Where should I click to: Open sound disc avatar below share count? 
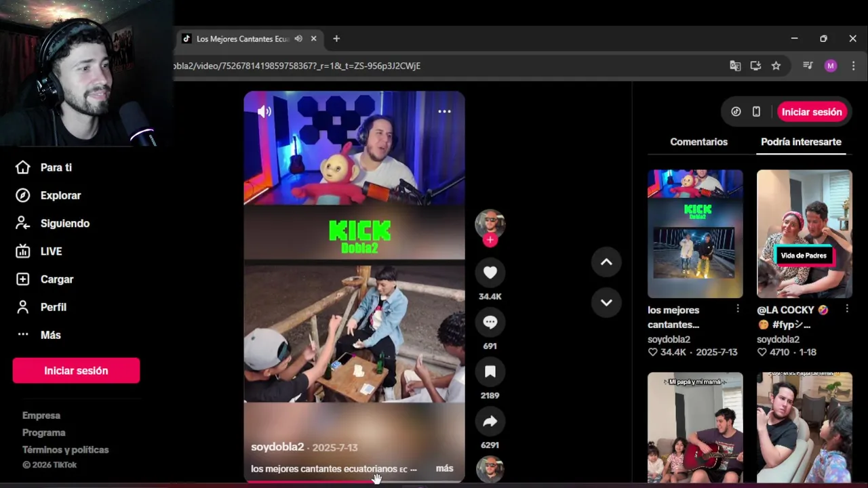pyautogui.click(x=490, y=469)
